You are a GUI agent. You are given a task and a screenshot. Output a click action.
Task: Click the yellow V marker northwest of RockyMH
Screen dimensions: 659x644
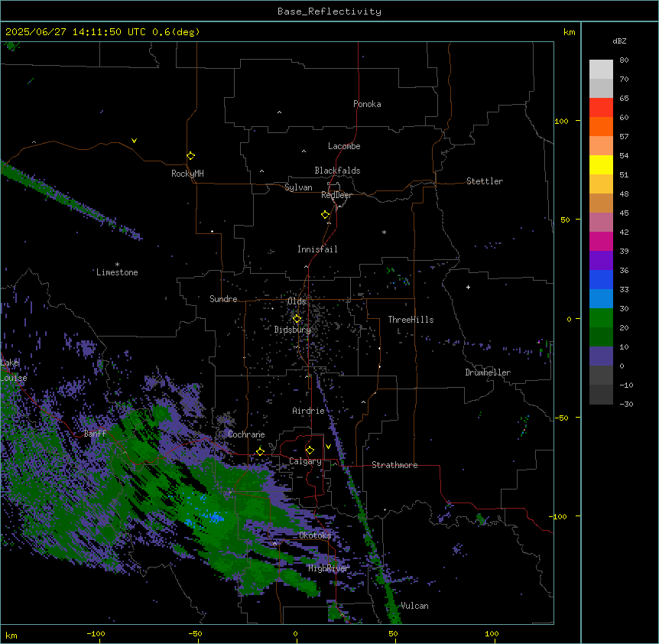(134, 141)
